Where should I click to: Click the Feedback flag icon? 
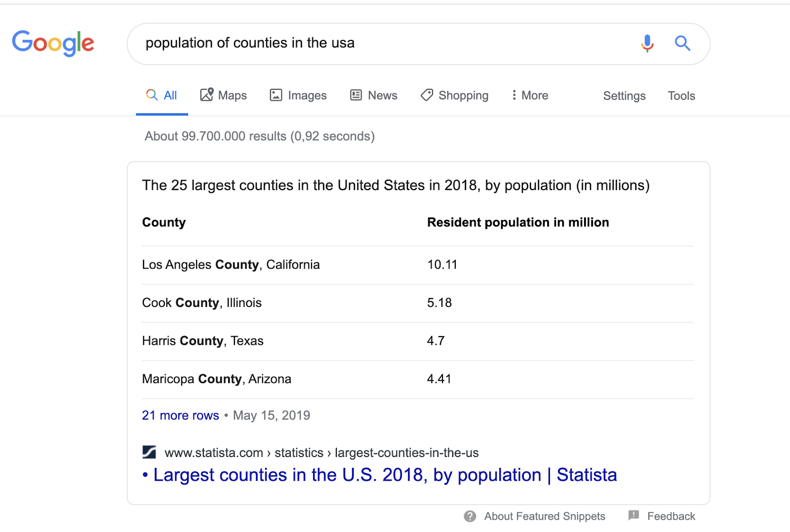tap(633, 516)
